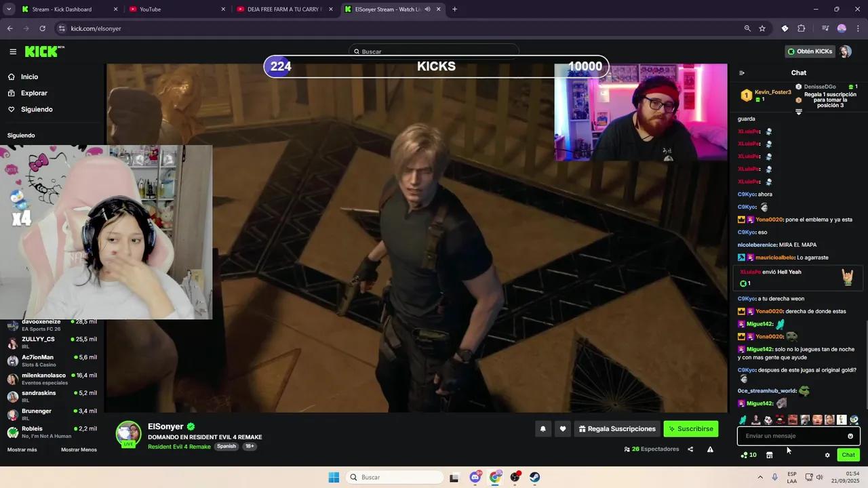Viewport: 868px width, 488px height.
Task: Expand the tab search dropdown arrow
Action: tap(8, 9)
